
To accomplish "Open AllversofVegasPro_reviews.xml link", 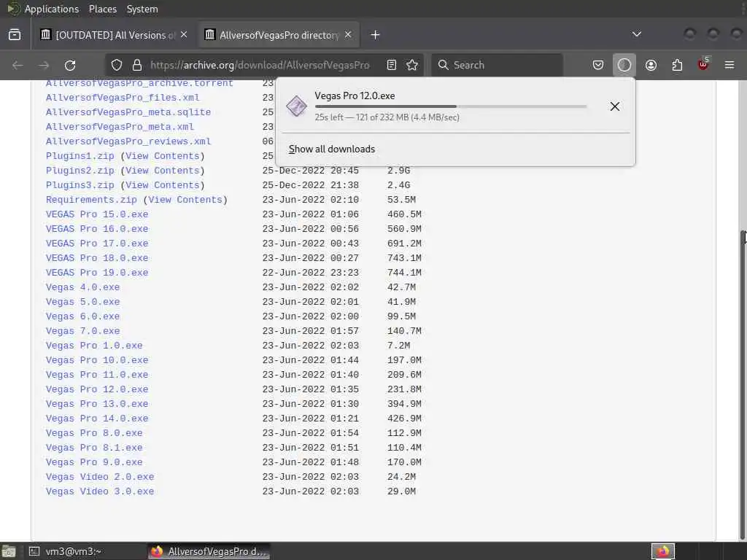I will coord(128,141).
